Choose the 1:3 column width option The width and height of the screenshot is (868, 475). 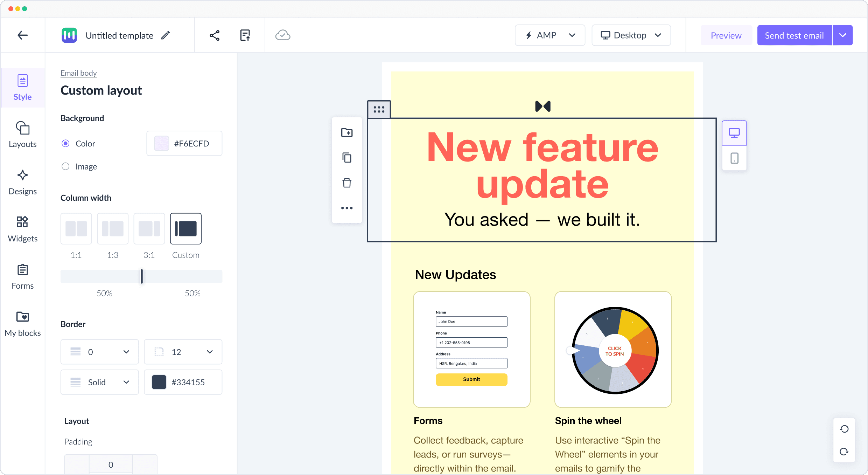click(113, 229)
